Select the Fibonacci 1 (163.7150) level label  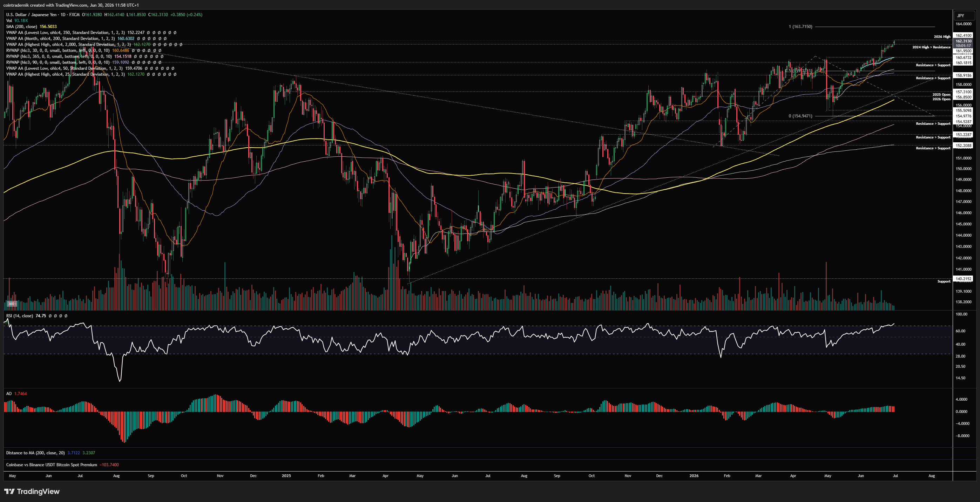pos(800,27)
